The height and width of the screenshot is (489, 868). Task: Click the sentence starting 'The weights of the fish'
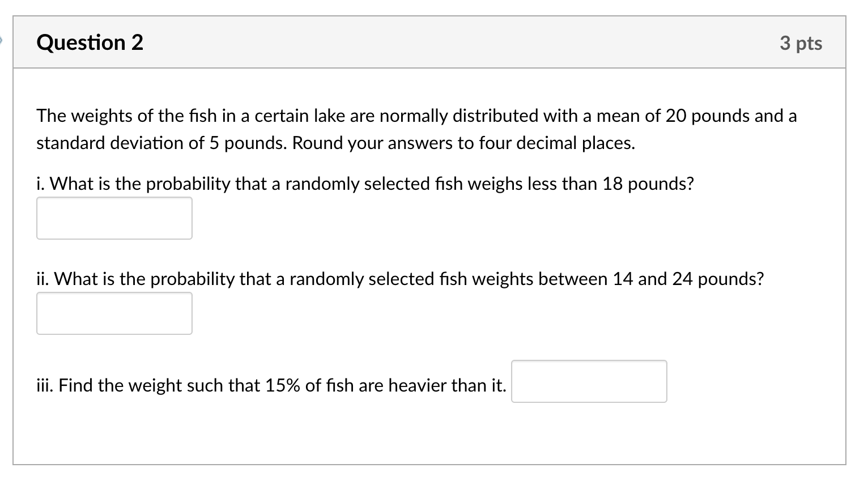coord(416,129)
